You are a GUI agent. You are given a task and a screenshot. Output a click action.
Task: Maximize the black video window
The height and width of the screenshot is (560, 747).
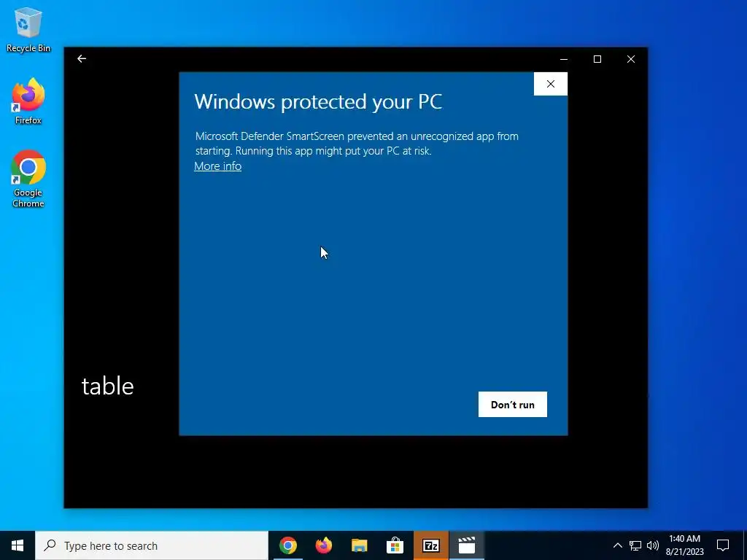click(x=597, y=59)
